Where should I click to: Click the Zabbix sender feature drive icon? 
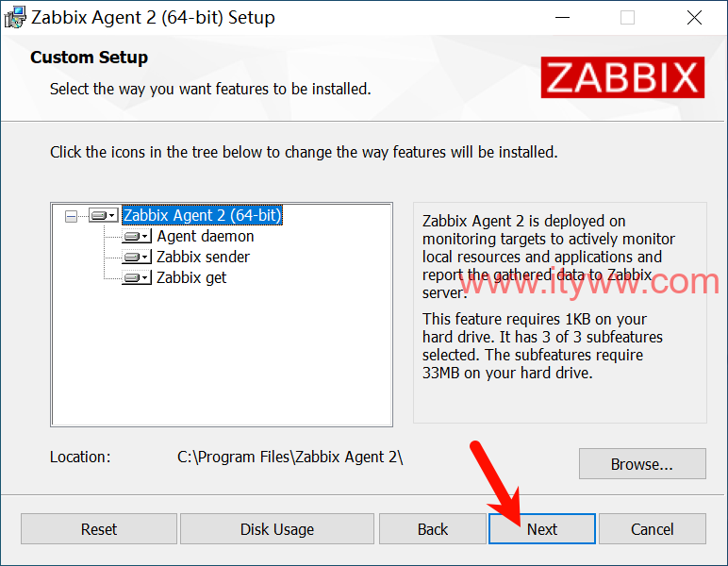click(132, 257)
